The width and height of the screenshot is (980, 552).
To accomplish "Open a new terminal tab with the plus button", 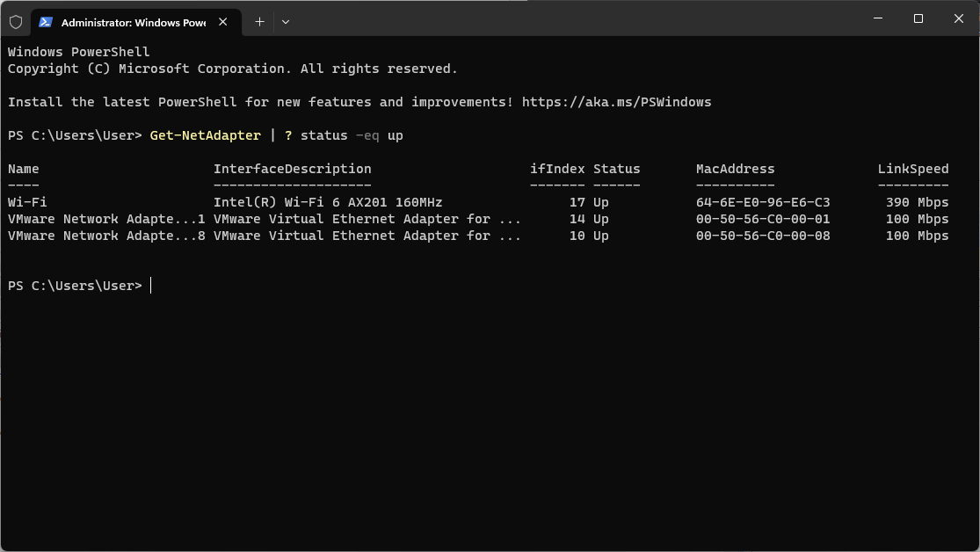I will point(259,21).
